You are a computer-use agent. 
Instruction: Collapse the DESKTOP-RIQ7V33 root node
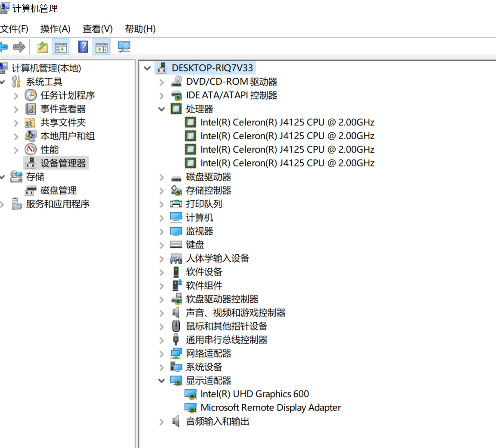click(x=147, y=68)
